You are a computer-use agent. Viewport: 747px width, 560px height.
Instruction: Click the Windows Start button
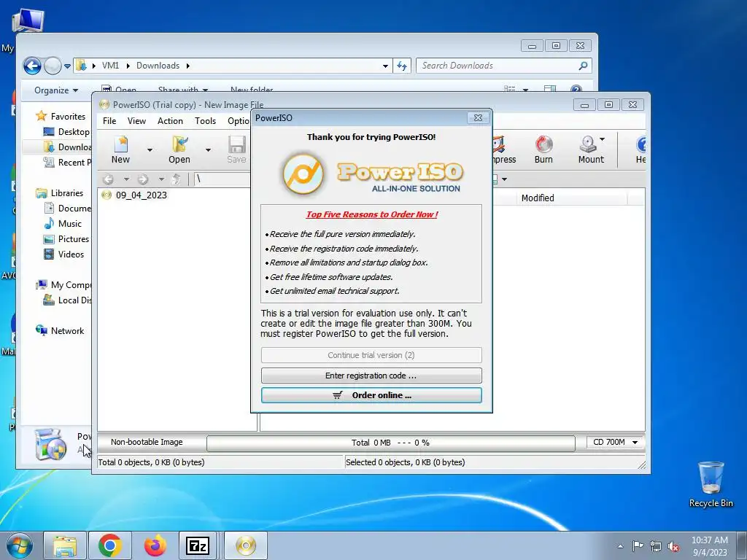point(19,545)
